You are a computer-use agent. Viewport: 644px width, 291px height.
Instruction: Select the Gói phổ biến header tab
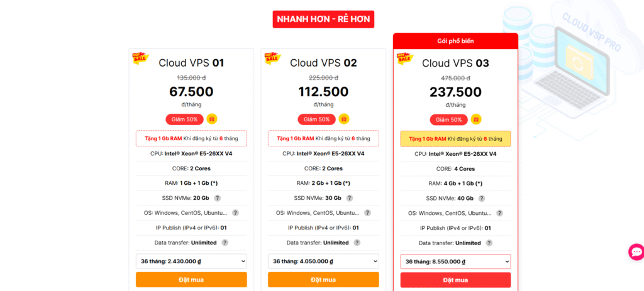point(455,41)
